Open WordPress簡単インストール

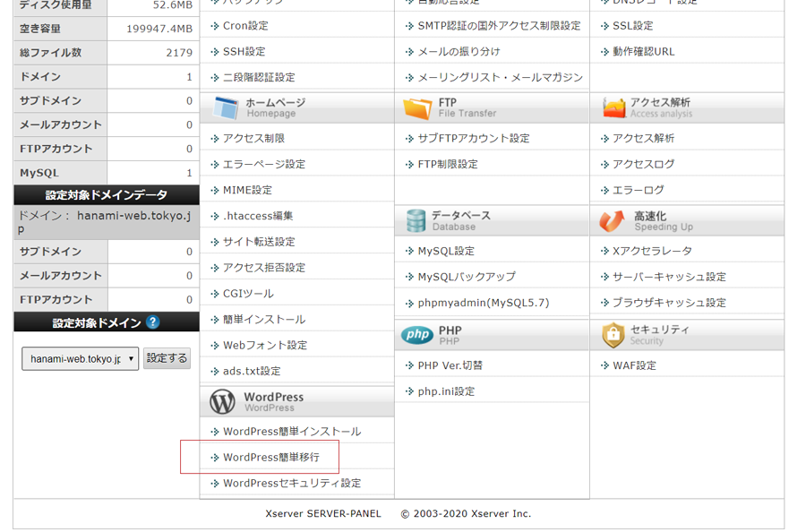coord(292,432)
